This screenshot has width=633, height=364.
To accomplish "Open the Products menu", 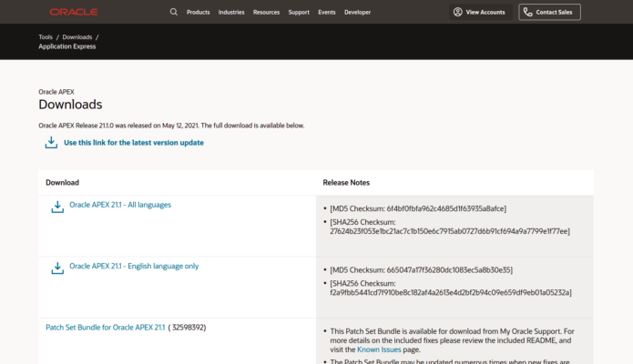I will (x=199, y=12).
